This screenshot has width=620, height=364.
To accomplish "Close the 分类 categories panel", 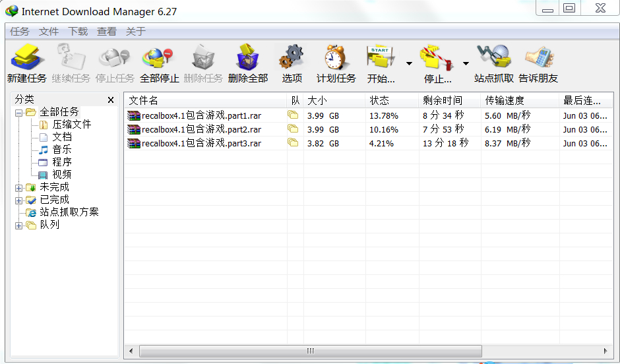I will coord(111,100).
